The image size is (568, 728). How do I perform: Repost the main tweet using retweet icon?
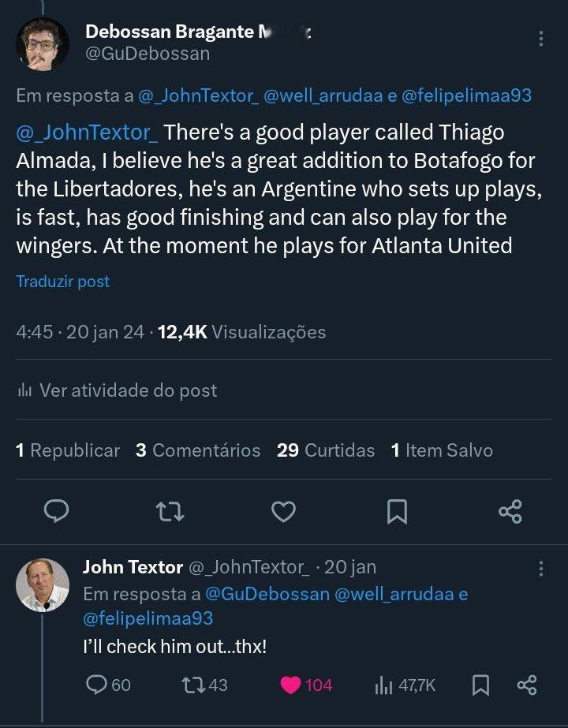click(x=170, y=512)
